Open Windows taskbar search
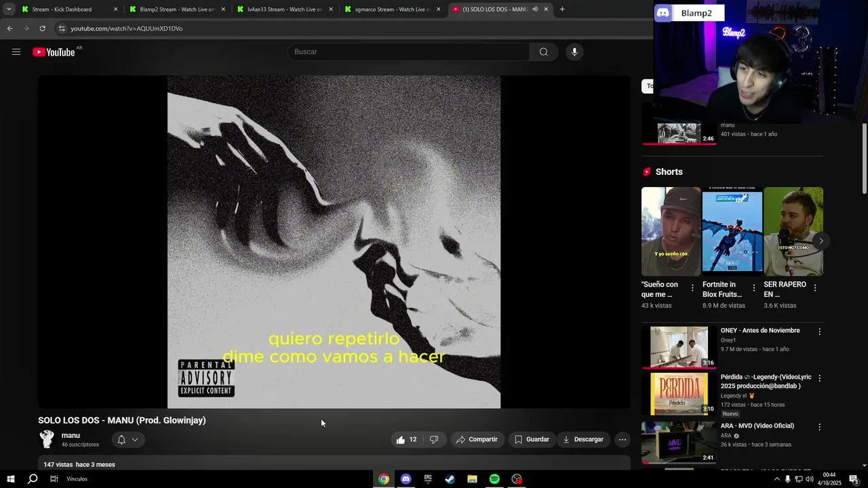868x488 pixels. coord(33,479)
